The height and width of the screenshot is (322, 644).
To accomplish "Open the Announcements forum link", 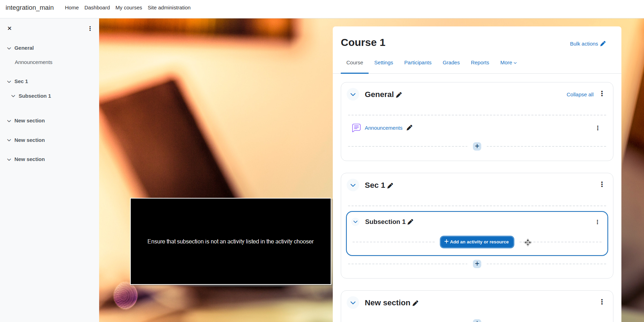I will pos(384,128).
